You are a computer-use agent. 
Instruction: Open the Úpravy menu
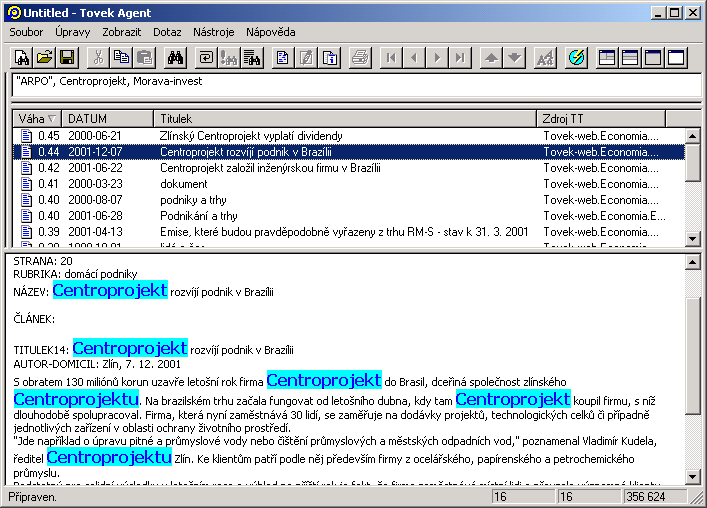(73, 32)
